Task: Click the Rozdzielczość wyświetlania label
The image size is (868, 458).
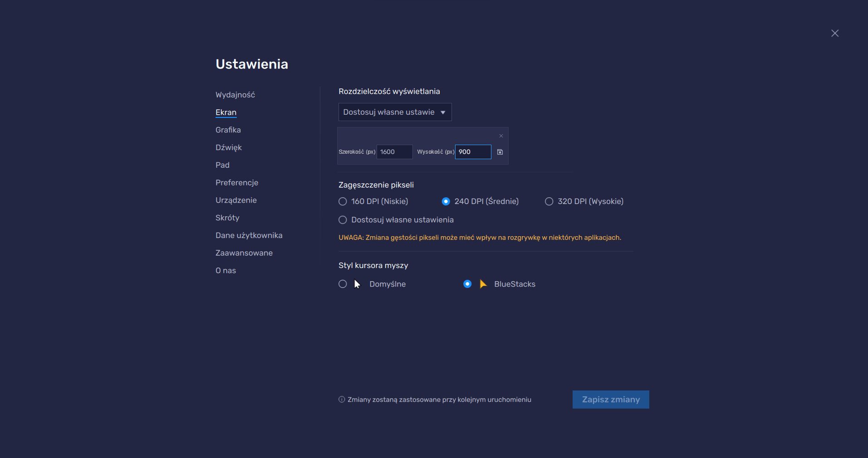Action: (x=389, y=91)
